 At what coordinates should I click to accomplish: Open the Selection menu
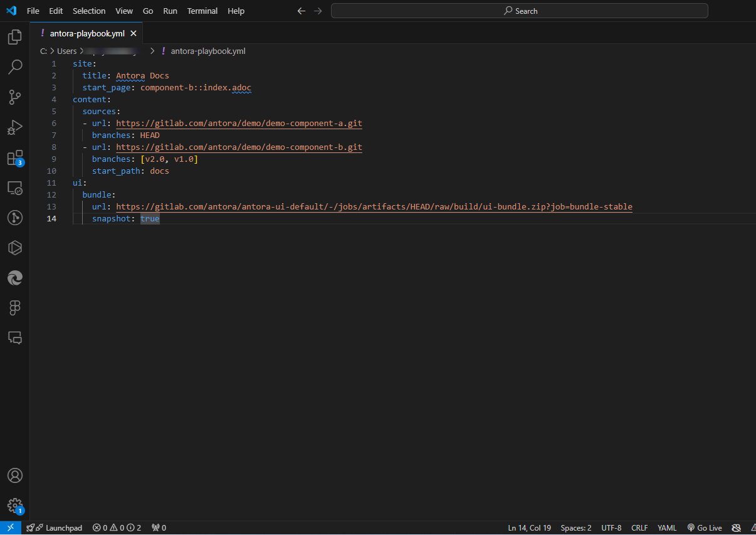[89, 11]
